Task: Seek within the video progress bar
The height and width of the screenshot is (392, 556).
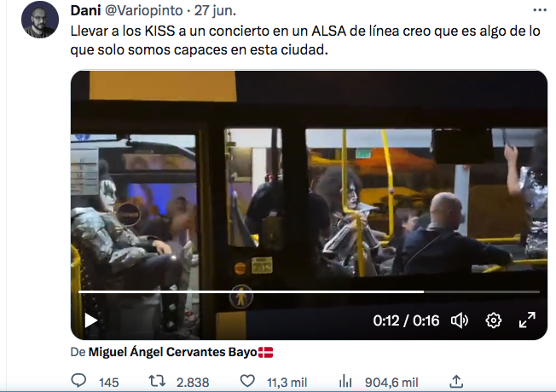Action: (309, 291)
